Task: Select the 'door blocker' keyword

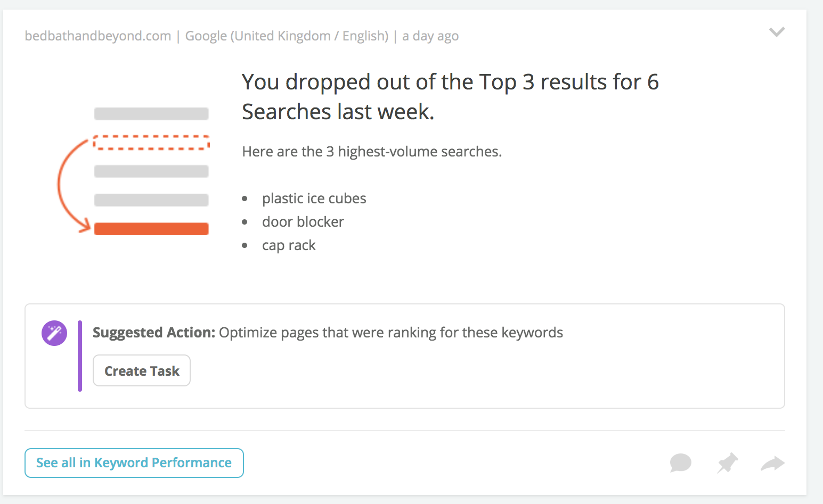Action: (x=303, y=222)
